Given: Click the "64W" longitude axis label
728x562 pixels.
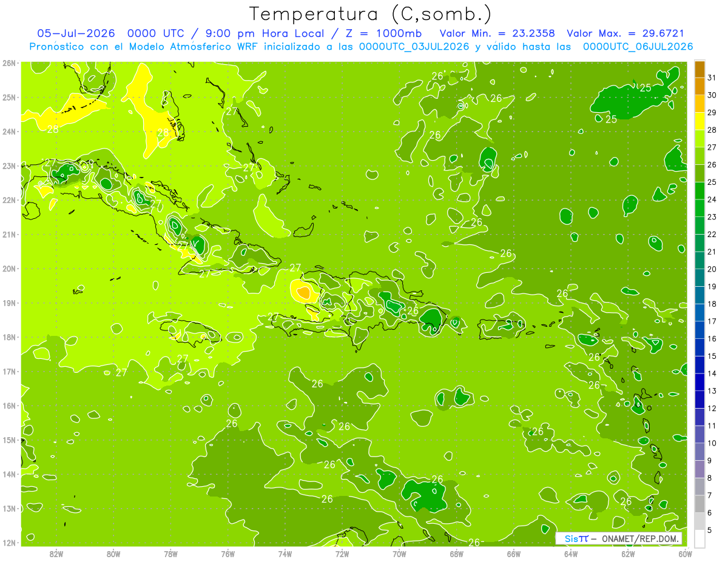Looking at the screenshot, I should pos(571,553).
